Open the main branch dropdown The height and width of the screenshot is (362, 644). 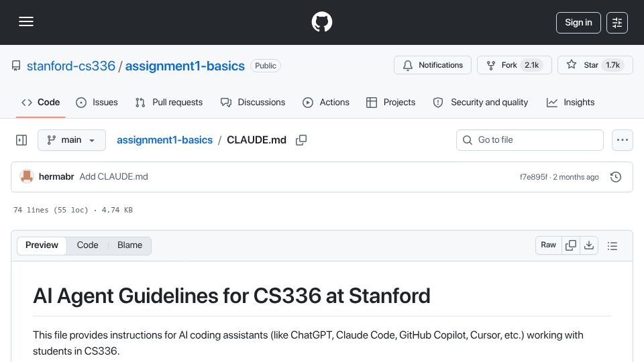point(72,140)
